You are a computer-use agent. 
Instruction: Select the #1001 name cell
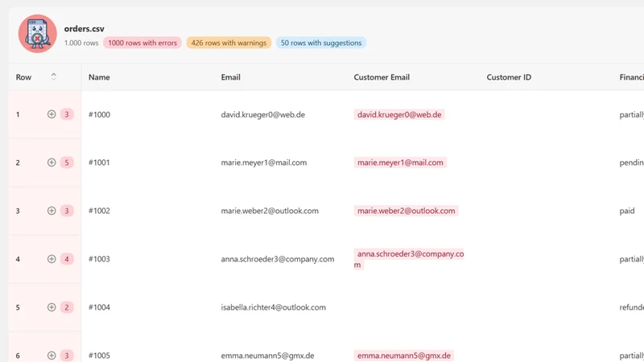[x=99, y=162]
